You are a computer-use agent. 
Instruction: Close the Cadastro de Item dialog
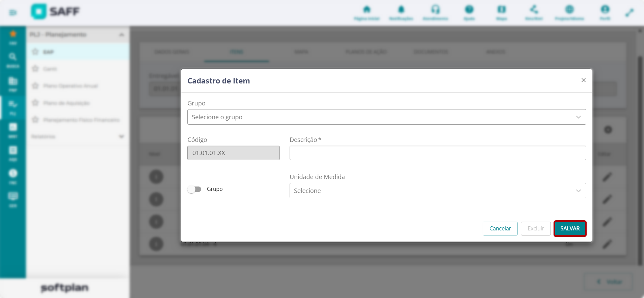click(583, 80)
